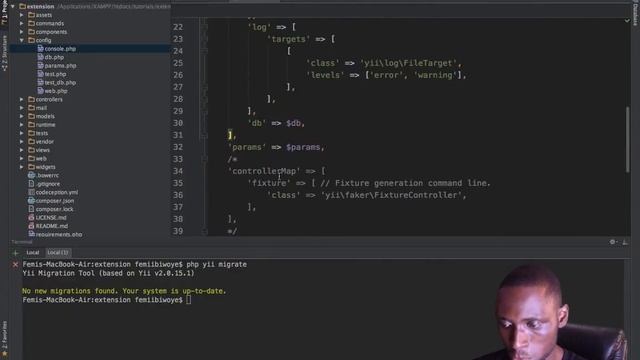Click 'yii\faker\FixtureController' string
640x360 pixels.
pyautogui.click(x=392, y=195)
